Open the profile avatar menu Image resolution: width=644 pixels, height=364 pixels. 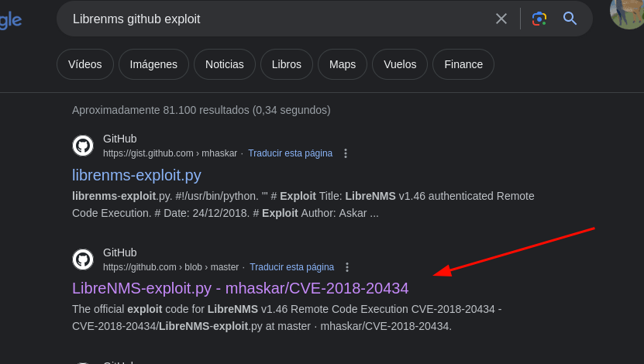coord(627,13)
